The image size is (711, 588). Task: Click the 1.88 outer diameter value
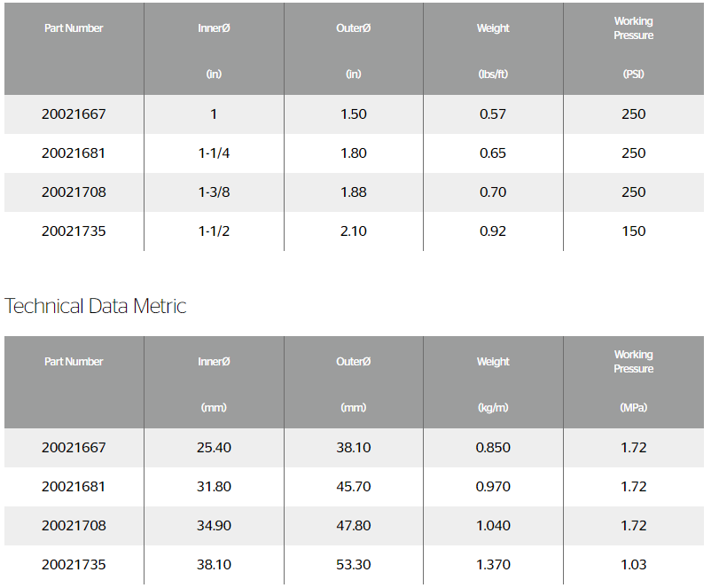coord(353,192)
